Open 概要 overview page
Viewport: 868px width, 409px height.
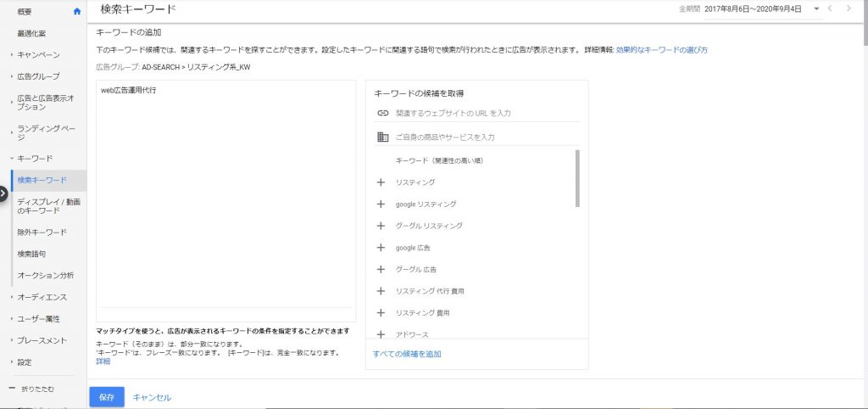[25, 11]
